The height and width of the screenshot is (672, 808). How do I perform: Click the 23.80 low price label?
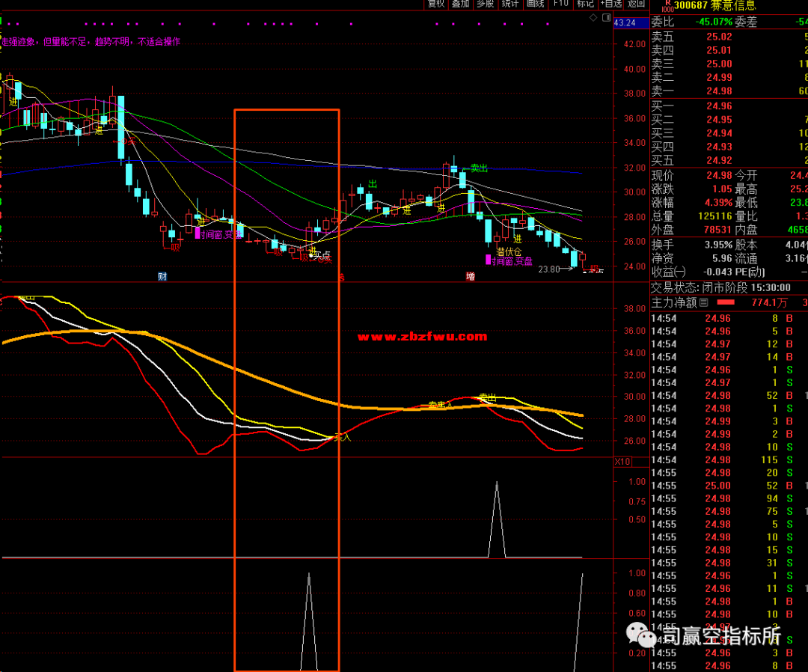click(x=549, y=269)
